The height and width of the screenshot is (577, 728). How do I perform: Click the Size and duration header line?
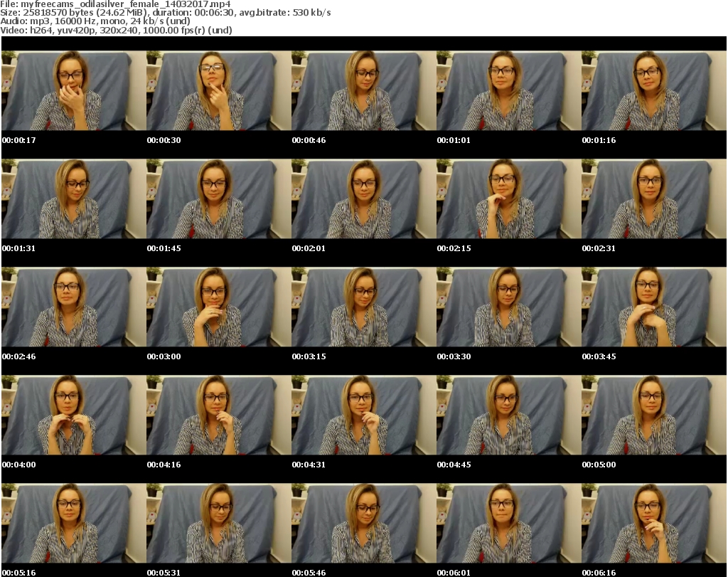165,13
